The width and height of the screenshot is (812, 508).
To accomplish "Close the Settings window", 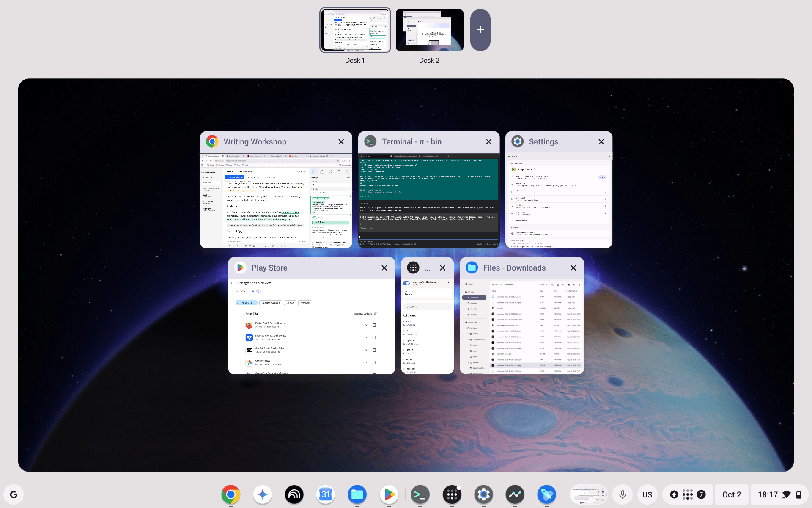I will [601, 142].
